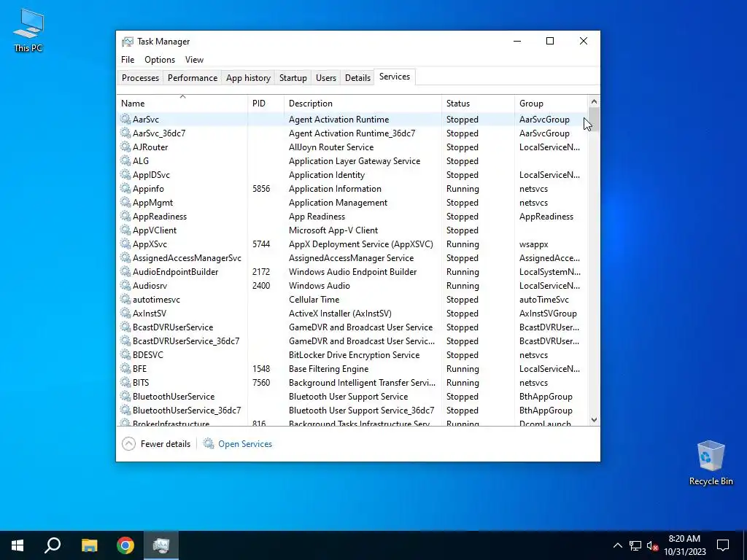Select the AppReadiness service name
747x560 pixels.
click(x=160, y=216)
